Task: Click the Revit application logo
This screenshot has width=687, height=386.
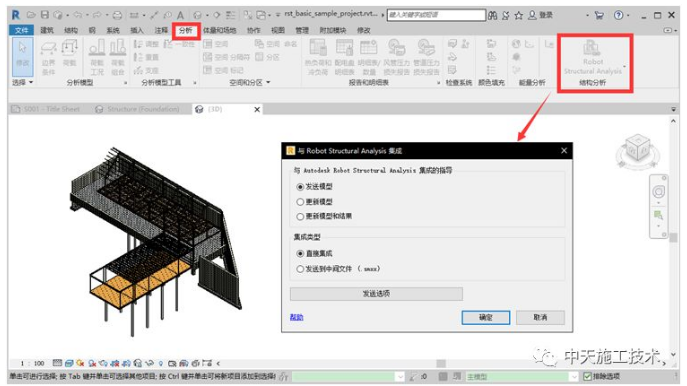Action: click(x=16, y=15)
